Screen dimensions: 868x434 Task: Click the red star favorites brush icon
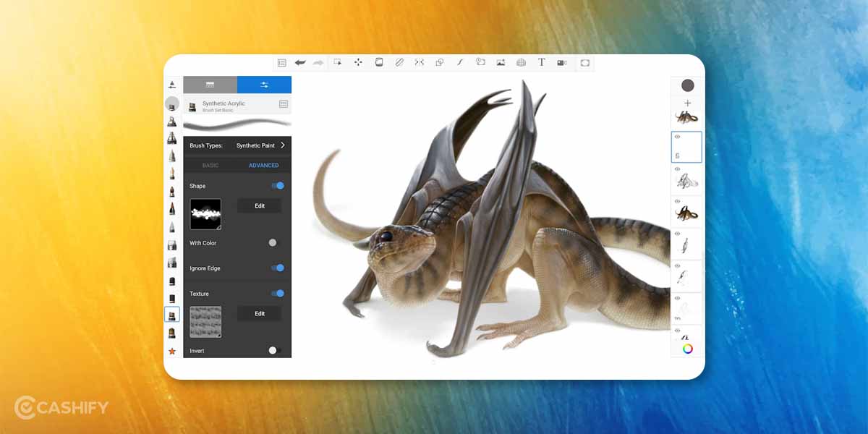click(x=171, y=350)
